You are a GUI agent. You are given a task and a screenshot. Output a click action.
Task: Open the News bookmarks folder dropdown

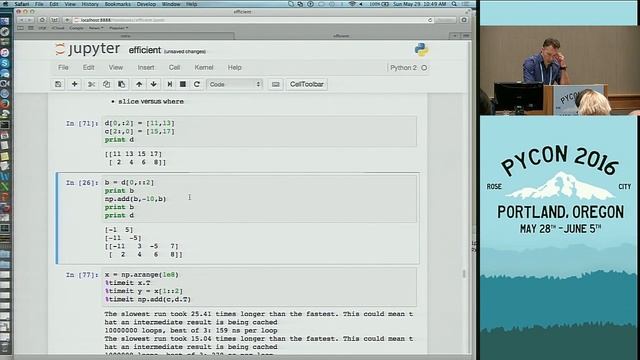coord(96,28)
